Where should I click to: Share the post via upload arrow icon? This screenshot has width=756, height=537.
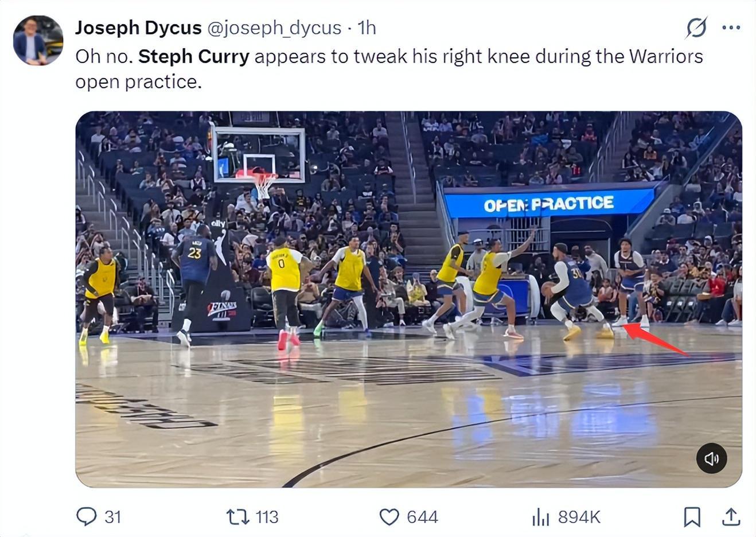pos(731,516)
